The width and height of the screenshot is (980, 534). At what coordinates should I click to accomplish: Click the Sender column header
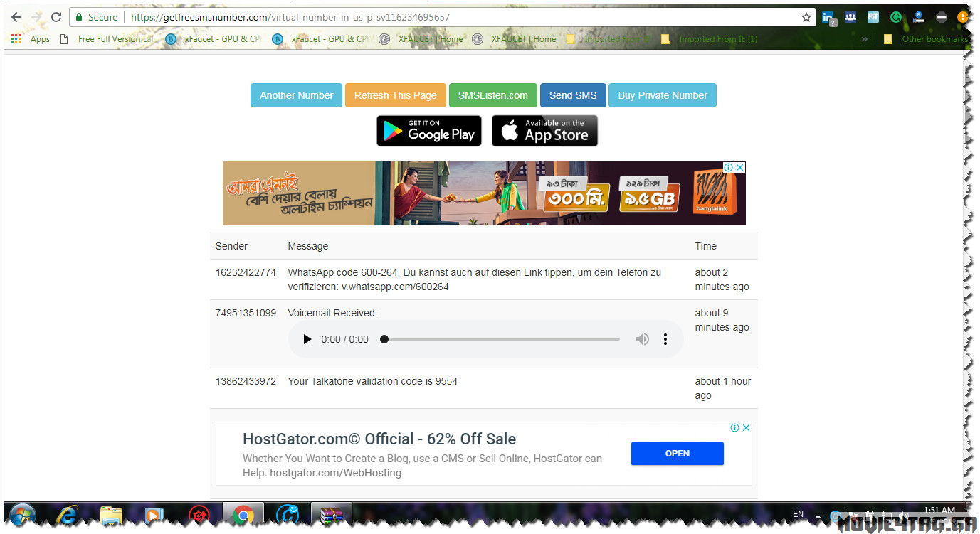[231, 246]
